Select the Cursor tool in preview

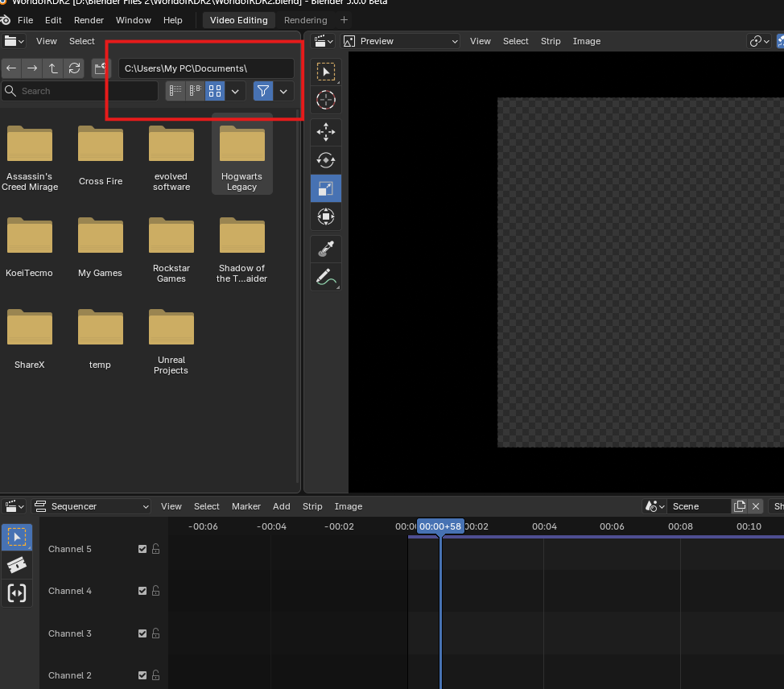point(326,100)
